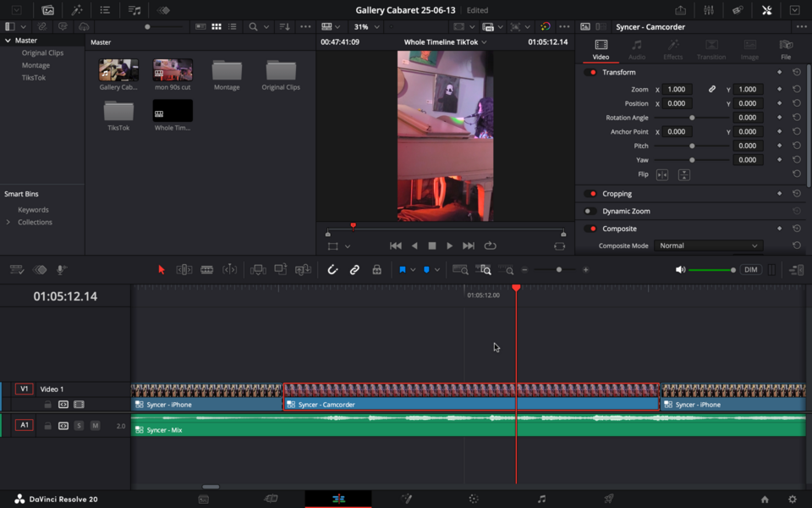This screenshot has width=812, height=508.
Task: Add a blue marker at playhead
Action: (x=426, y=269)
